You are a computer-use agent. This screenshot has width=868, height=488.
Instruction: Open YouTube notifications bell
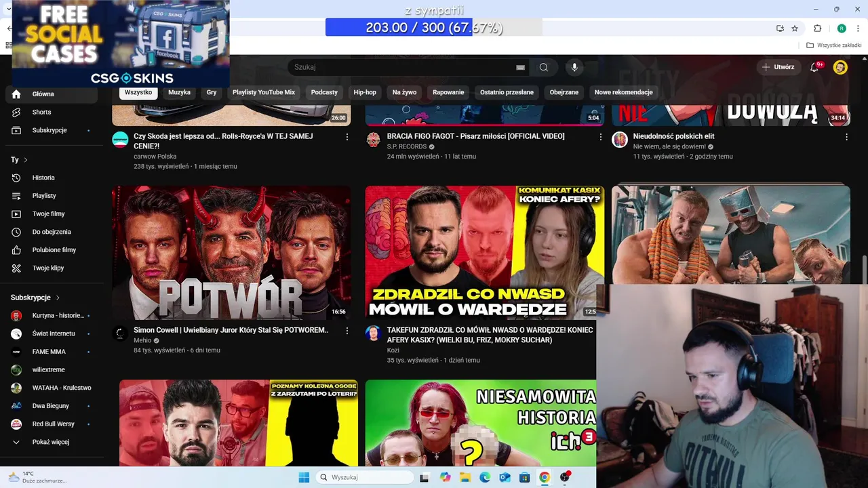pos(815,67)
